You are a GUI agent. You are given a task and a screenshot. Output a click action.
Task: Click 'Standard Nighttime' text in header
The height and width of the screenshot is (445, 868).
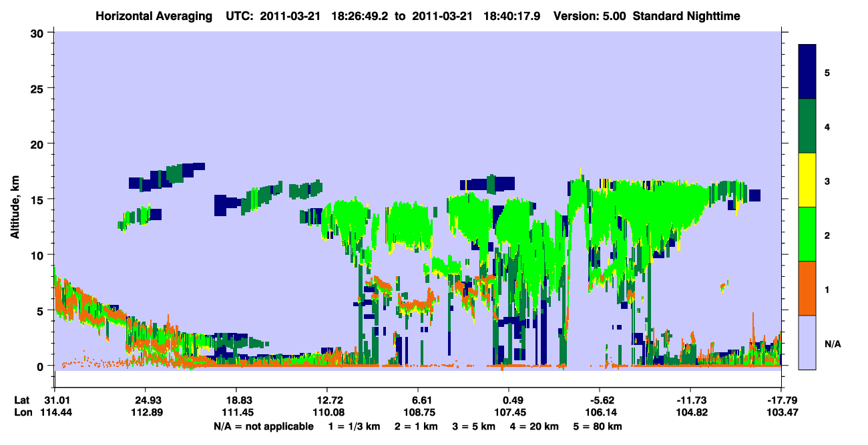click(x=685, y=15)
